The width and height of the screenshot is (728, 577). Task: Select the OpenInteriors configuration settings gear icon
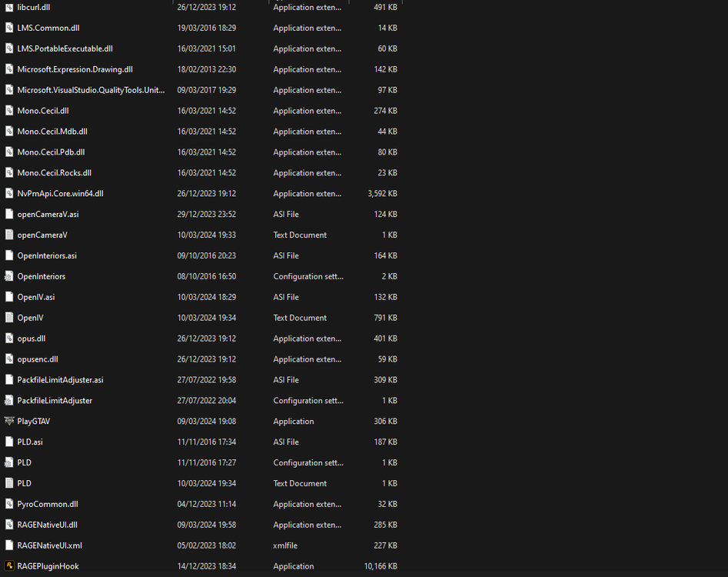[8, 276]
